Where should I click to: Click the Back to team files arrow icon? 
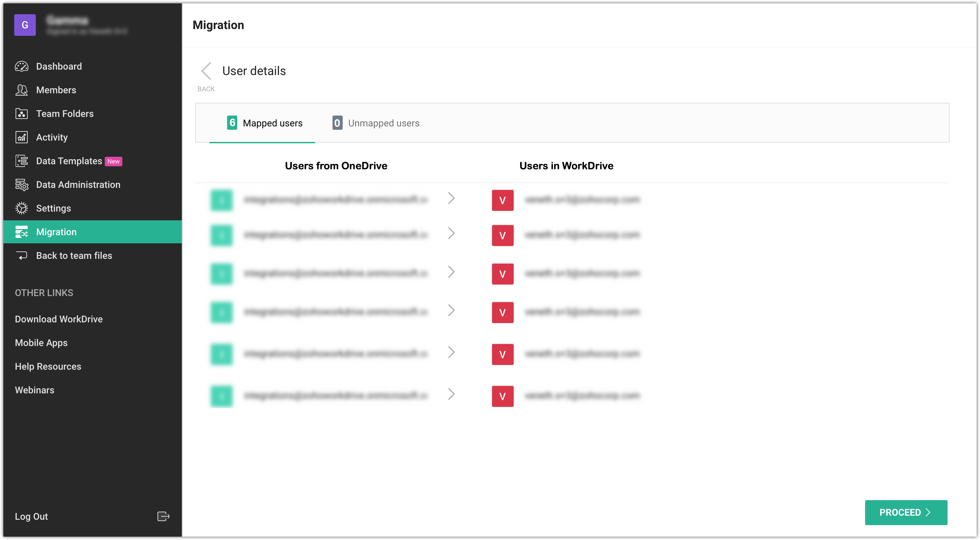click(21, 255)
